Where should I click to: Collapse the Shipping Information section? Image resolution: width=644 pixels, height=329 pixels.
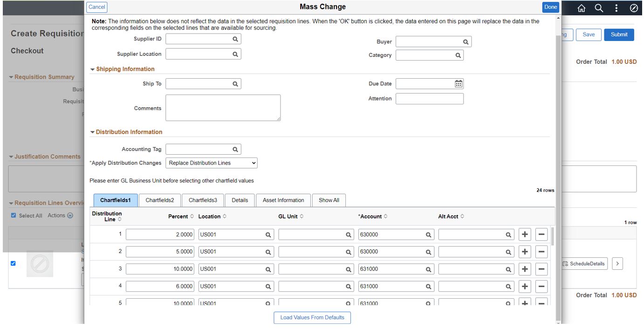tap(91, 70)
